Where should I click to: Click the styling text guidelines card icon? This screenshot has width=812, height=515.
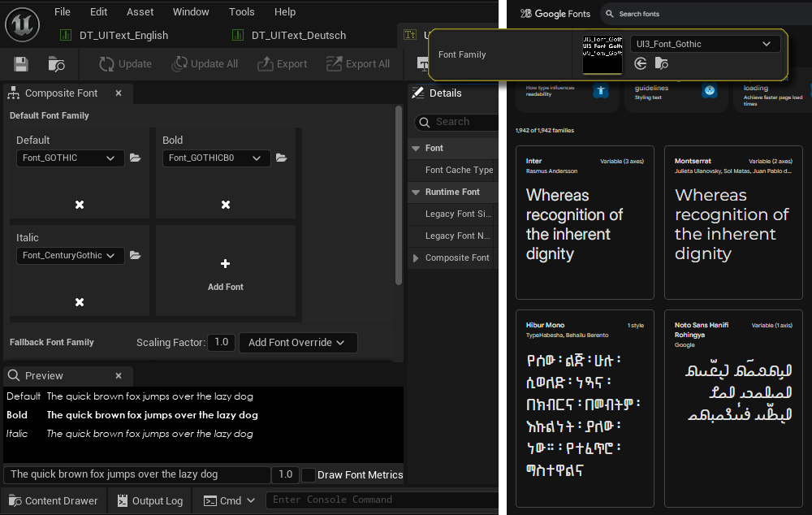click(x=710, y=91)
